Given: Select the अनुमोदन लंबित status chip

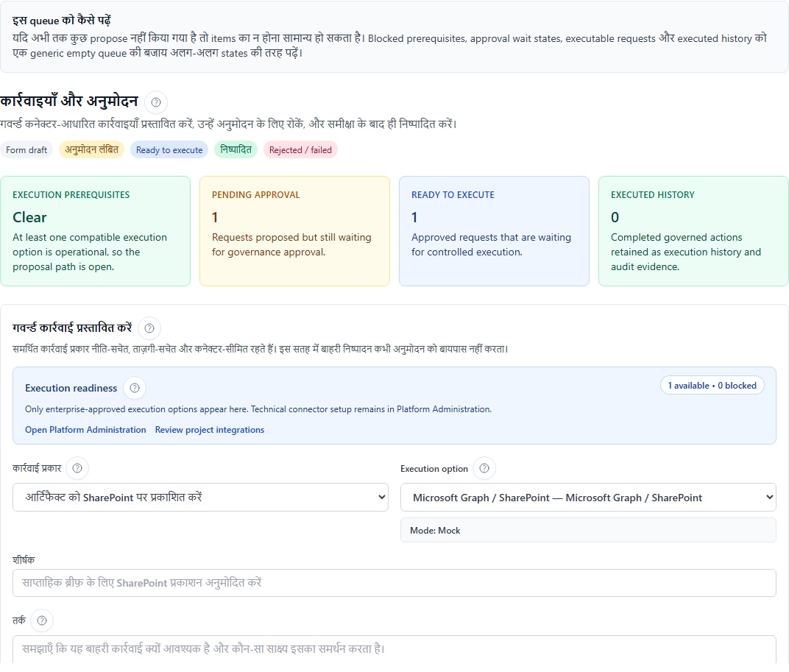Looking at the screenshot, I should (x=92, y=150).
